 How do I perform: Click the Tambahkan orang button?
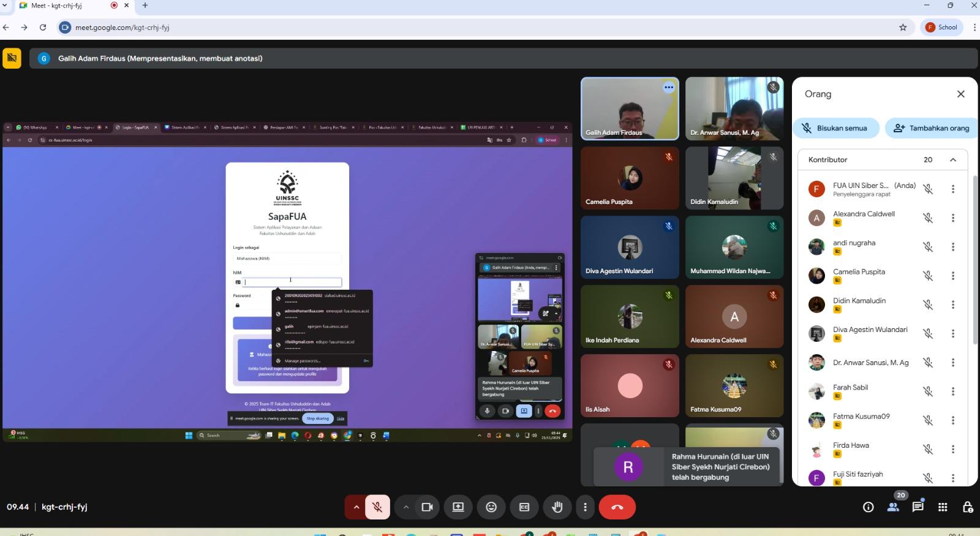(932, 128)
